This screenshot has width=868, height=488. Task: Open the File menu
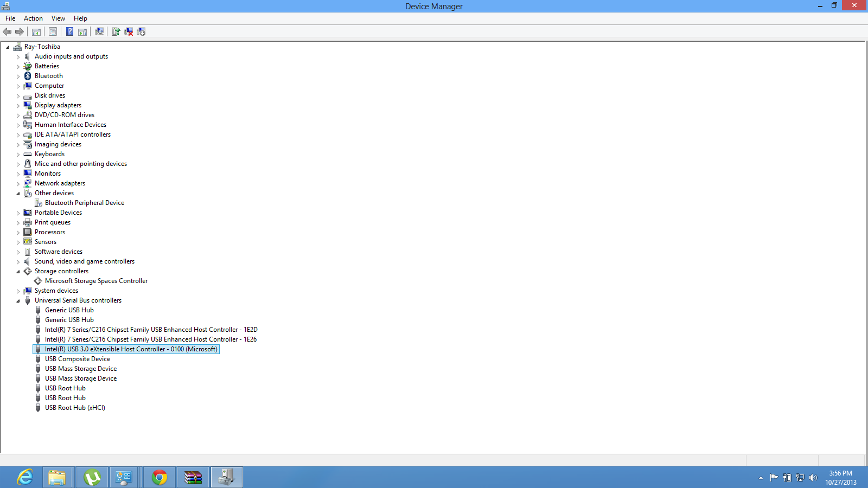point(10,18)
